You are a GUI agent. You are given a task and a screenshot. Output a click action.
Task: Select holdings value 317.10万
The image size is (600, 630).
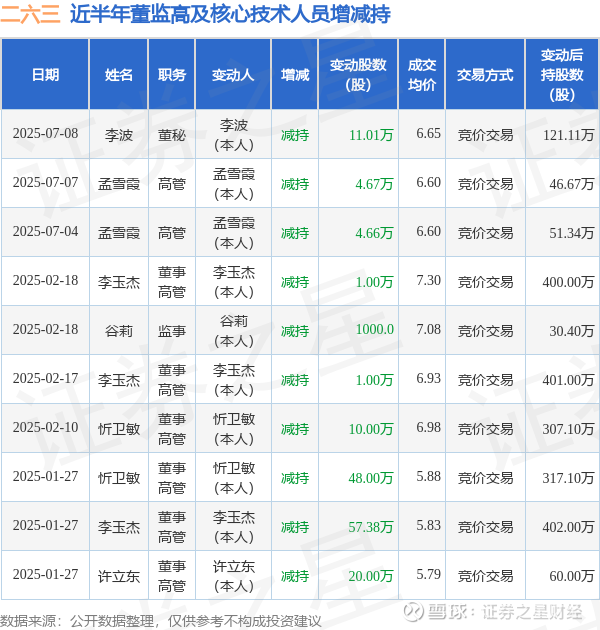pyautogui.click(x=569, y=478)
